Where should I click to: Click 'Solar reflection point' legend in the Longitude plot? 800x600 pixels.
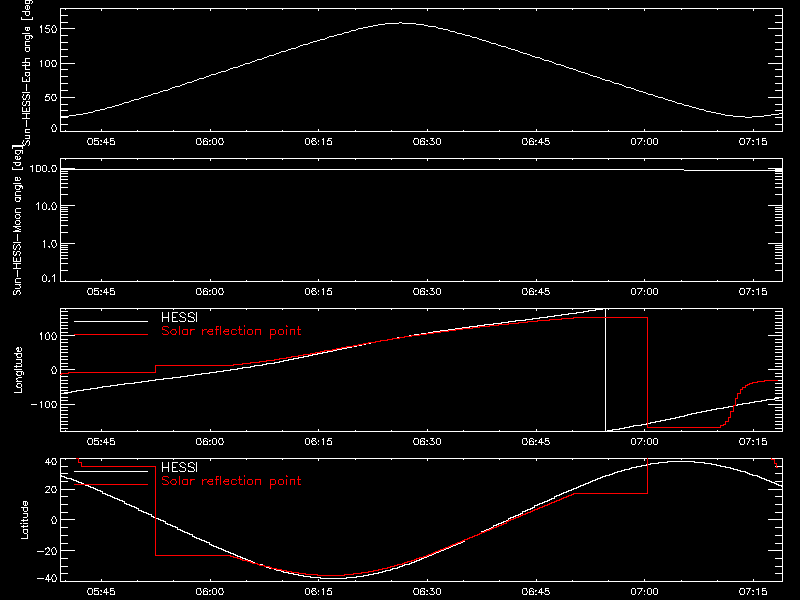[231, 331]
